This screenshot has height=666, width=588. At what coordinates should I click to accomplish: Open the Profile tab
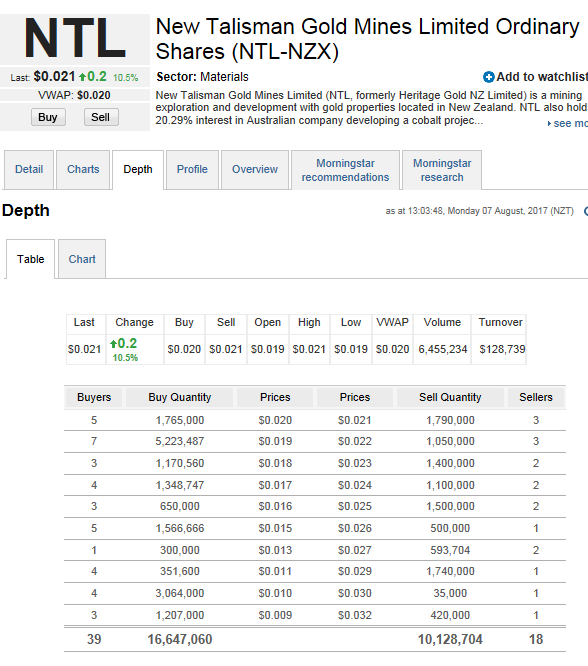(x=192, y=169)
